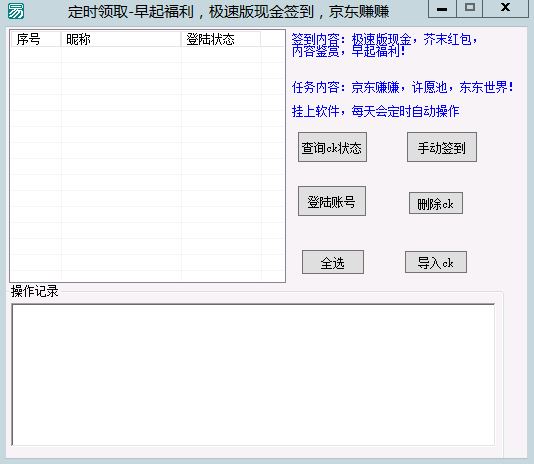The image size is (534, 464).
Task: Select all accounts with 全选 button
Action: [333, 262]
